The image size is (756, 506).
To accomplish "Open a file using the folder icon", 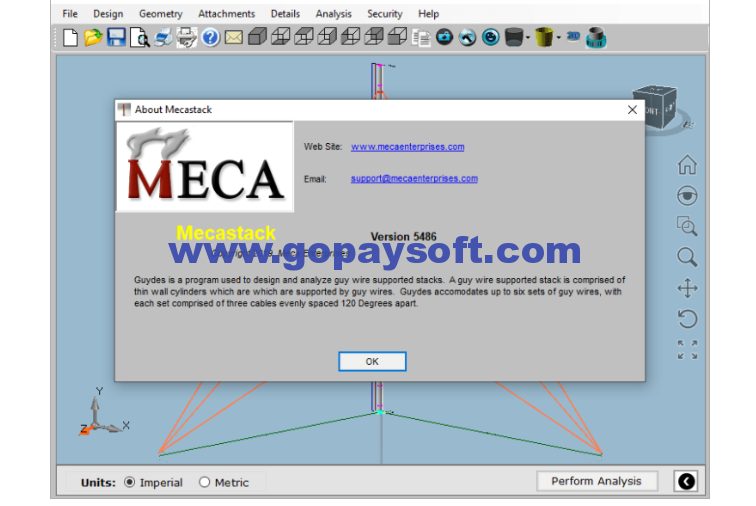I will [x=93, y=38].
